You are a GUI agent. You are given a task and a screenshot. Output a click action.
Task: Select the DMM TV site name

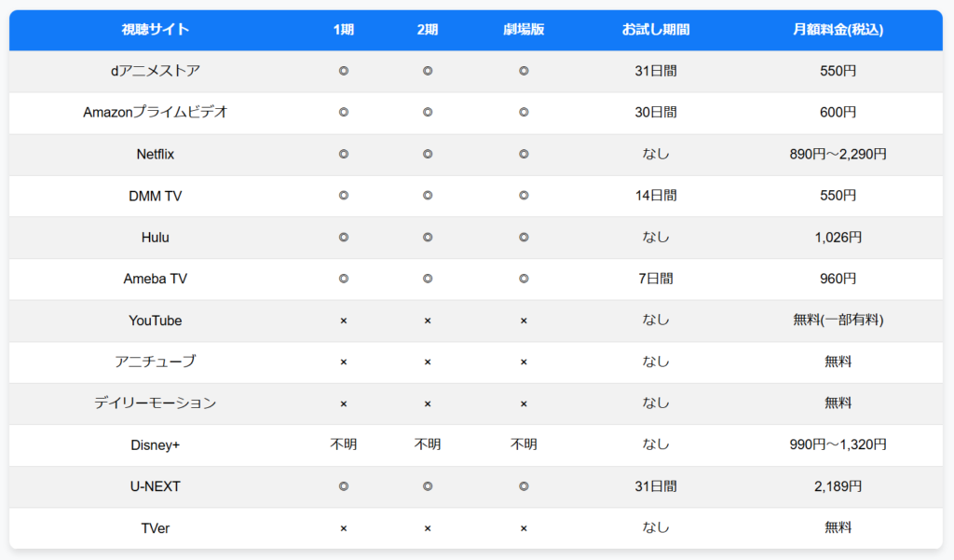[156, 196]
